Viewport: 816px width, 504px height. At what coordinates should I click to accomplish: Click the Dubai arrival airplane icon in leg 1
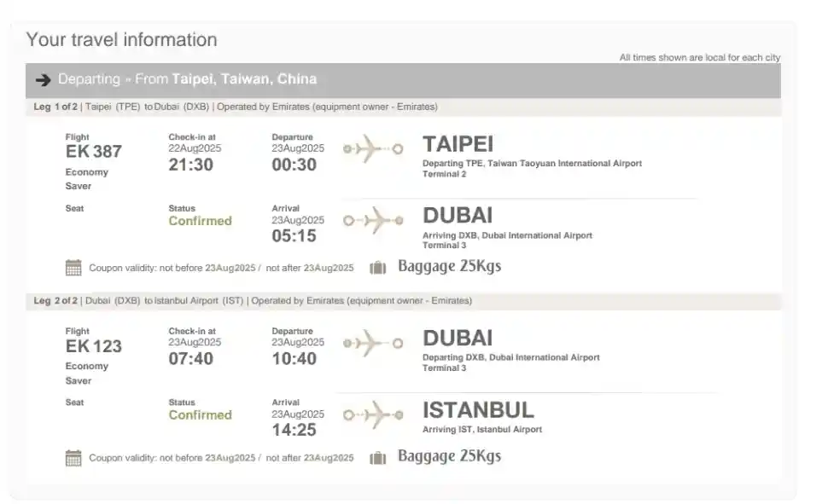pos(373,221)
